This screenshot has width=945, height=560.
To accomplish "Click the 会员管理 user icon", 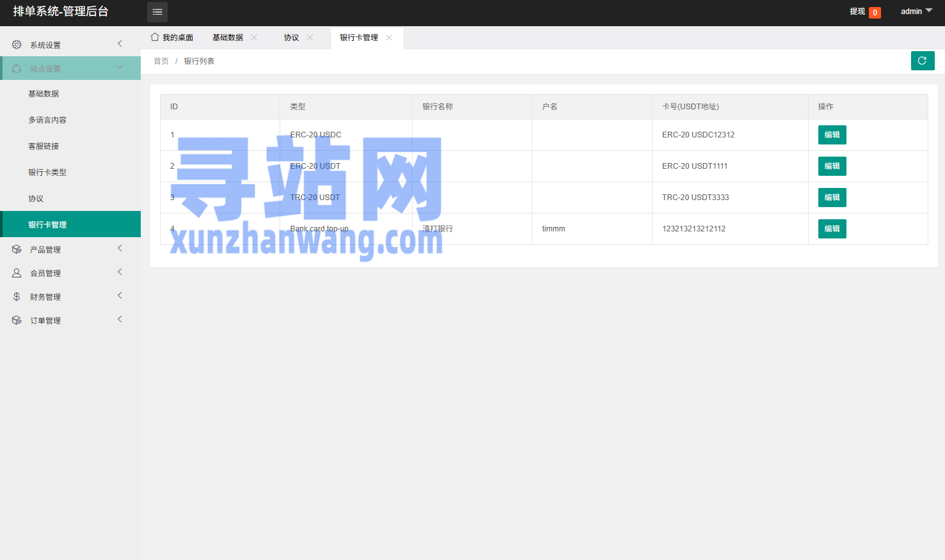I will tap(17, 273).
